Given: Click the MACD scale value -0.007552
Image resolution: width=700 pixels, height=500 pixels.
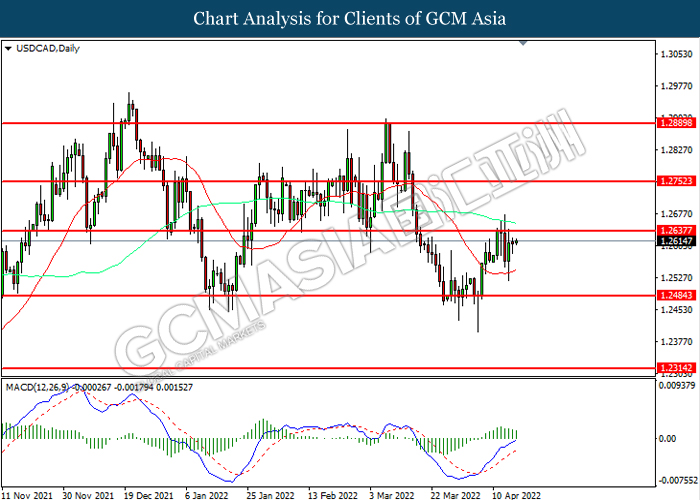Looking at the screenshot, I should pos(678,480).
